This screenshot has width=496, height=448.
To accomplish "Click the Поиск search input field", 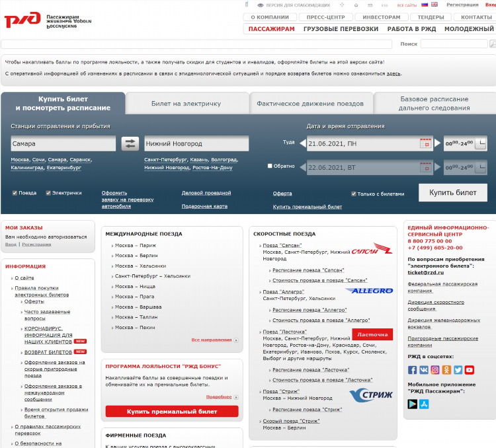I will [x=454, y=44].
